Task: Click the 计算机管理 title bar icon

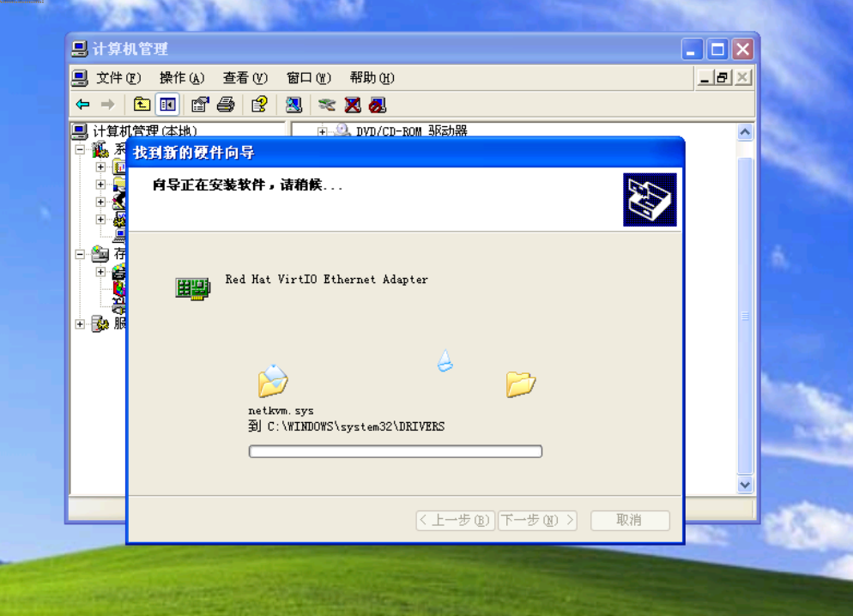Action: click(80, 49)
